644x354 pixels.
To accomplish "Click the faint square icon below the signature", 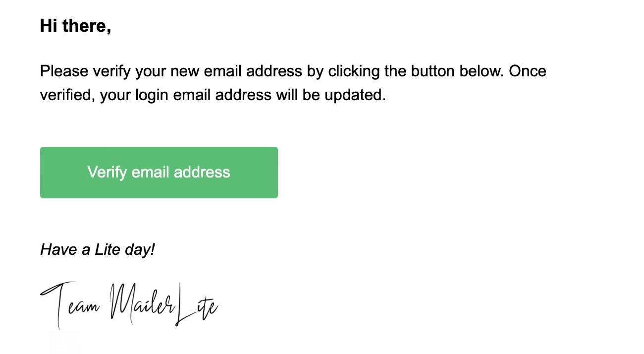I will coord(64,342).
